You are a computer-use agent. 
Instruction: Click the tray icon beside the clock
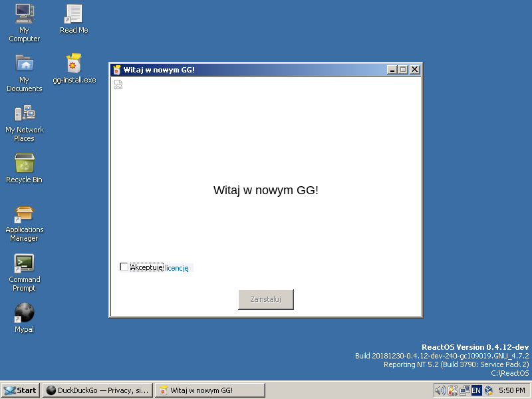[488, 390]
